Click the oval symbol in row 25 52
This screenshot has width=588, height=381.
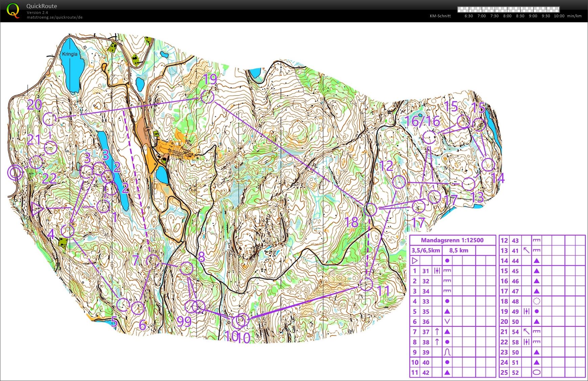[x=537, y=372]
